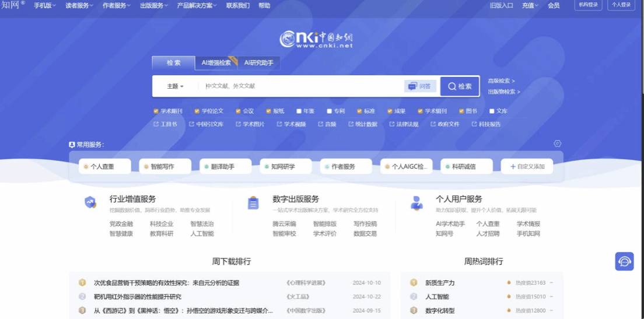
Task: Click the 行业增值服务 shield icon
Action: click(90, 202)
